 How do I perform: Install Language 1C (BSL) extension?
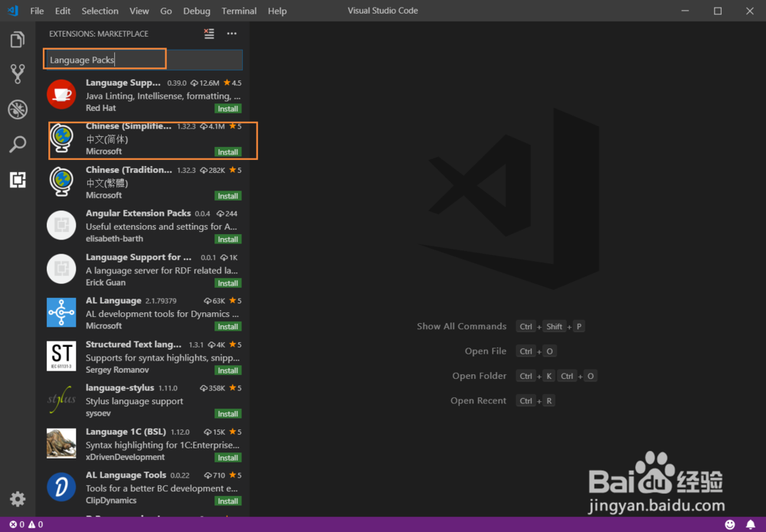click(228, 458)
